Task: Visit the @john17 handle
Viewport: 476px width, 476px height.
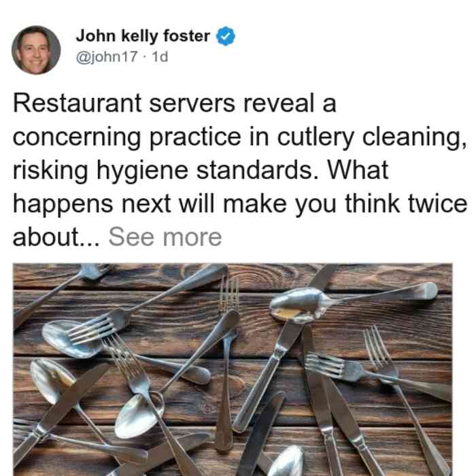Action: click(107, 56)
